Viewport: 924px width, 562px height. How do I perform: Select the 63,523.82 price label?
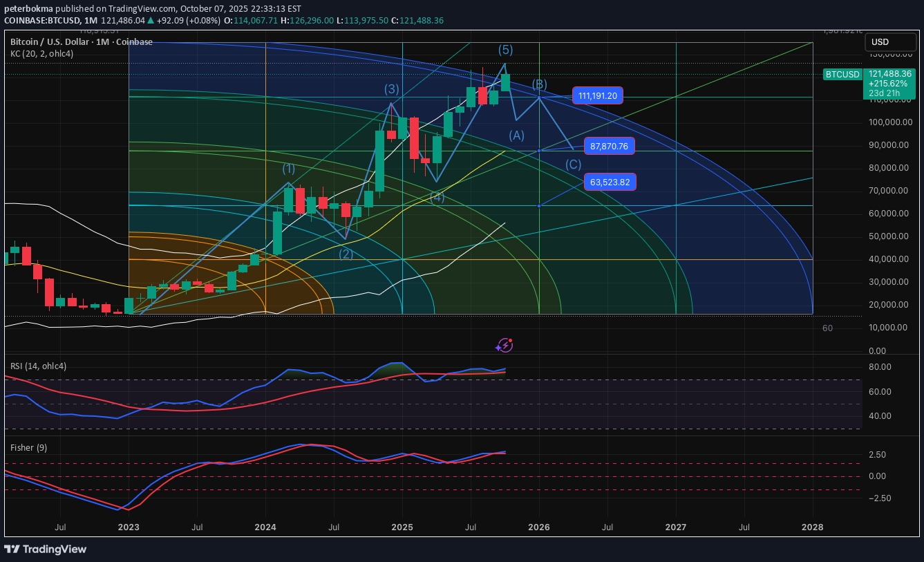pos(609,182)
